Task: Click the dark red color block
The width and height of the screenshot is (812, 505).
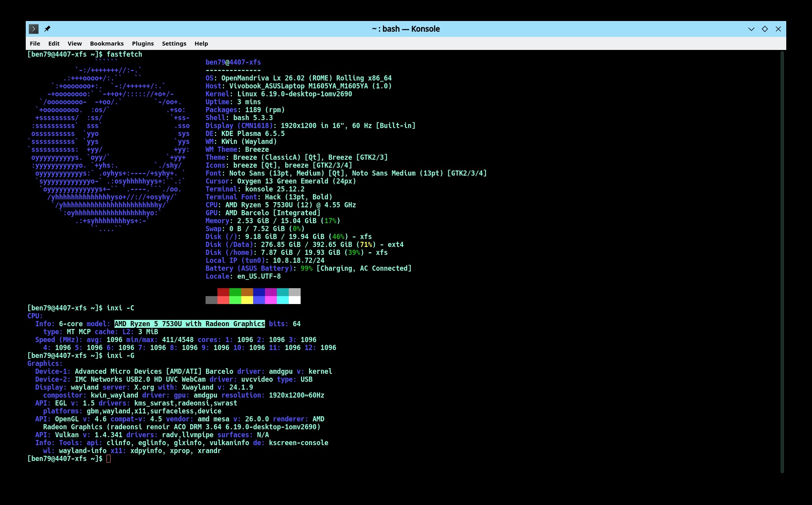Action: 223,292
